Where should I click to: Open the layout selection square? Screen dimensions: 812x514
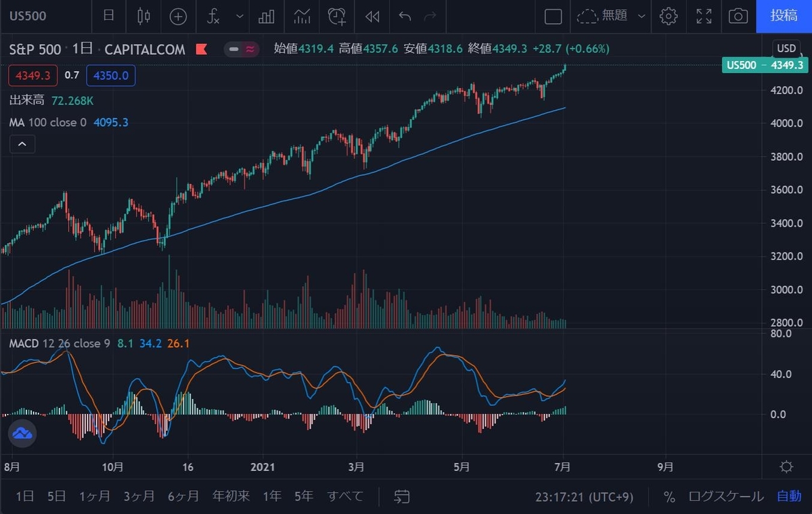[x=553, y=16]
